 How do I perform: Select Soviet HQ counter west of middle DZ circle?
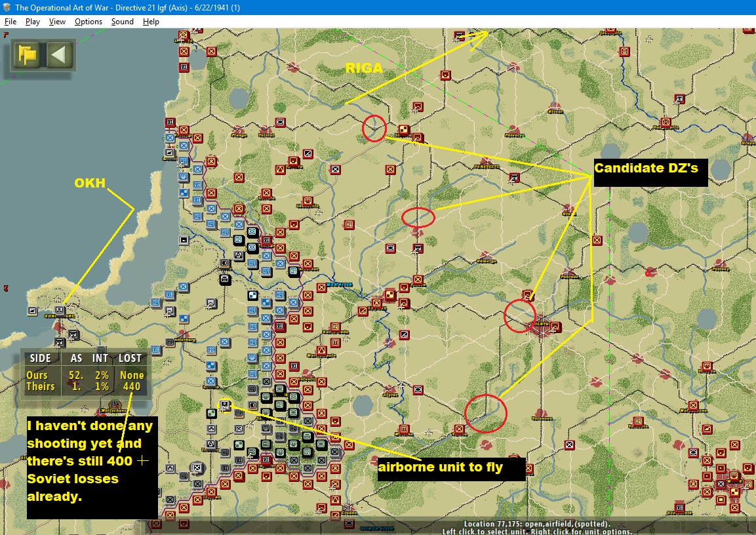(349, 225)
